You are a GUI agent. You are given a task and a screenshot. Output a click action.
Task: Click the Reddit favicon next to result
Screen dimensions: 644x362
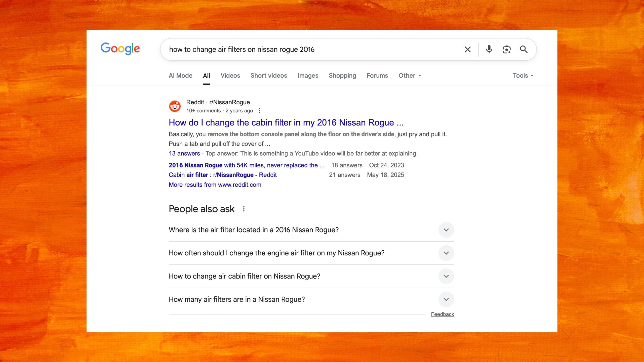175,106
